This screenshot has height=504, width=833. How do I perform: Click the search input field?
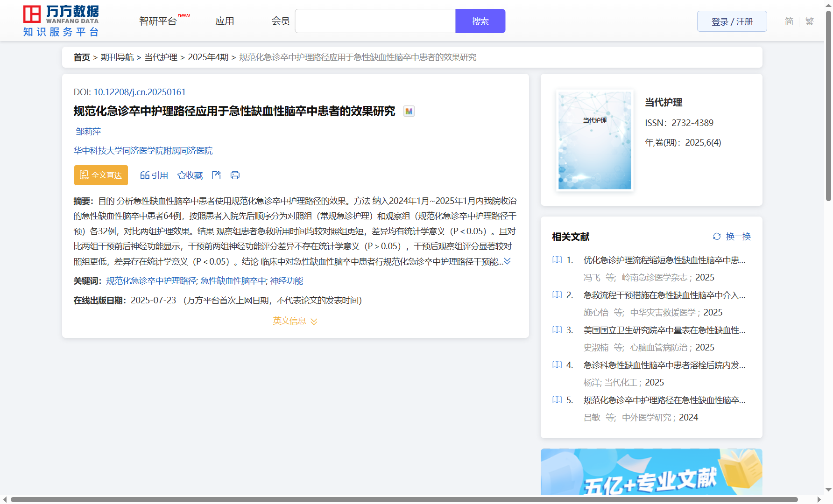tap(375, 21)
